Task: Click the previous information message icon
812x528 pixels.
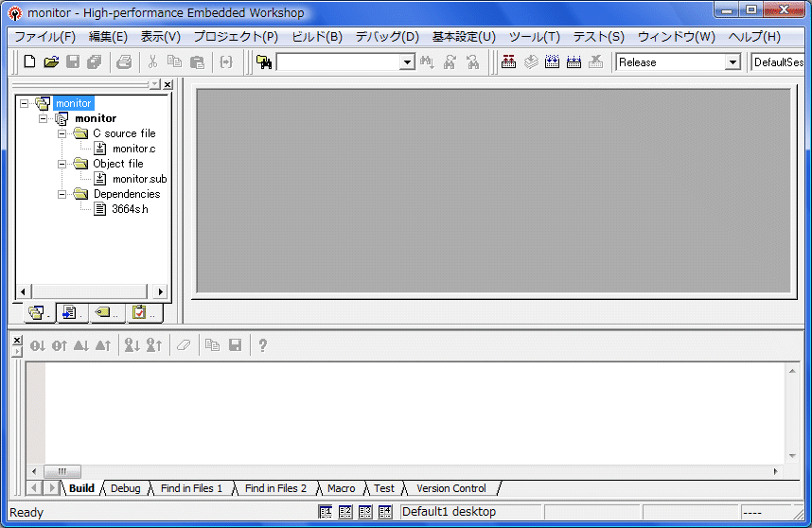Action: [154, 345]
